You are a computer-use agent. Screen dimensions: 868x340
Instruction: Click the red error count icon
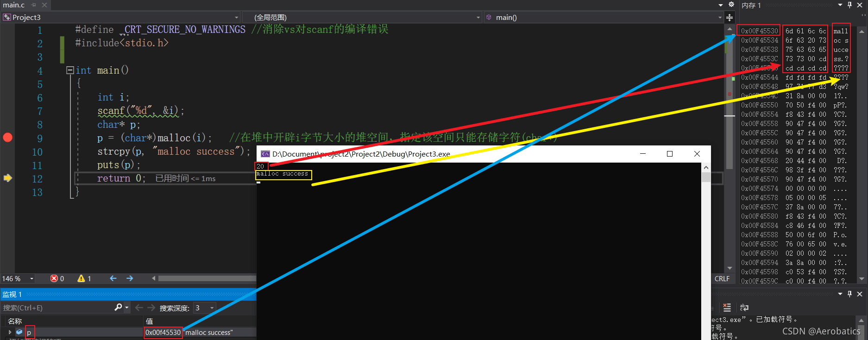pyautogui.click(x=54, y=279)
